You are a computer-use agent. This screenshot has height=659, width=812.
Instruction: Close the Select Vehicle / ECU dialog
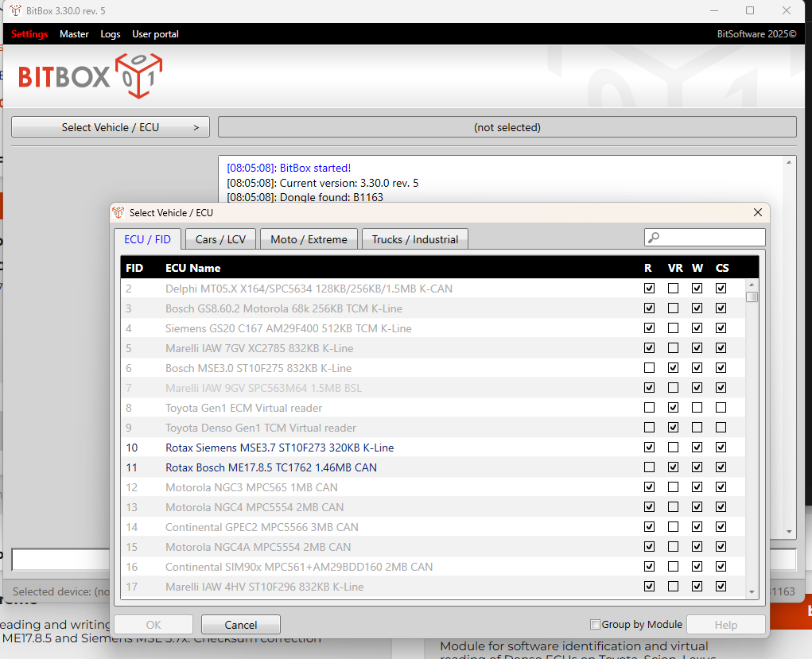[x=757, y=212]
